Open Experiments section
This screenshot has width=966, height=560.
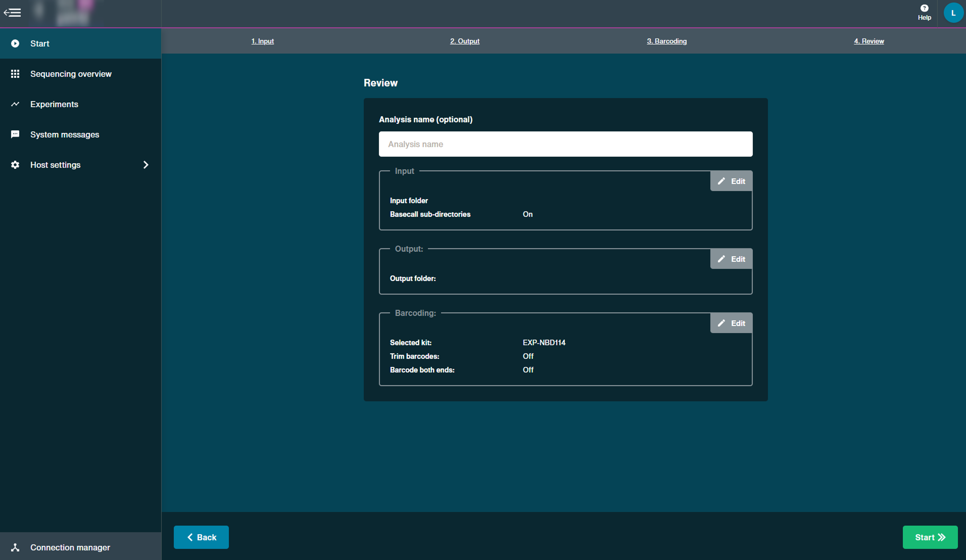[55, 103]
